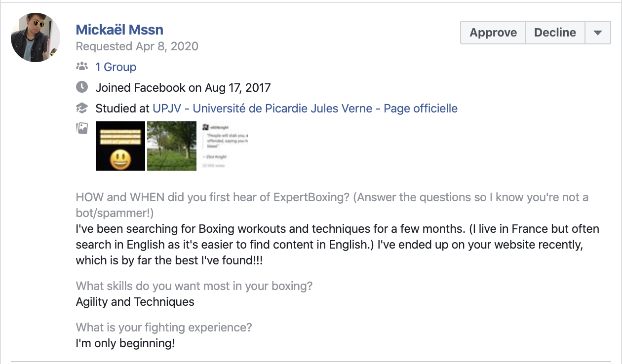
Task: Click the HOW and WHEN question text
Action: [332, 205]
